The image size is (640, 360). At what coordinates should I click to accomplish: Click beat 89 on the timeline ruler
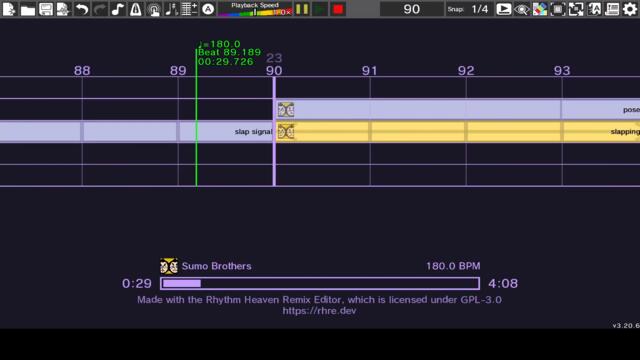[x=178, y=71]
